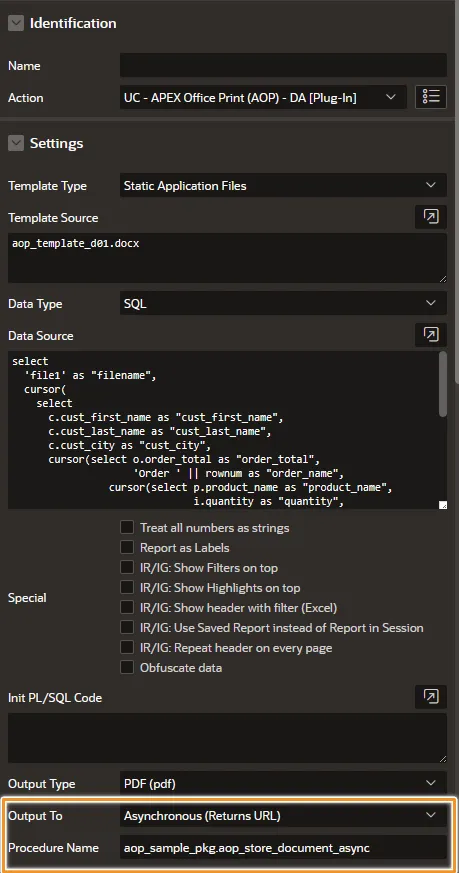
Task: Open the Action dropdown
Action: [263, 97]
